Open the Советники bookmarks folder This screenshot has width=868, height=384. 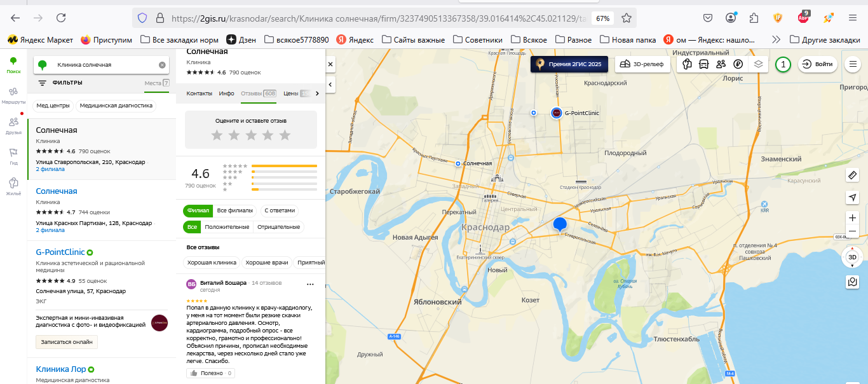[x=477, y=39]
